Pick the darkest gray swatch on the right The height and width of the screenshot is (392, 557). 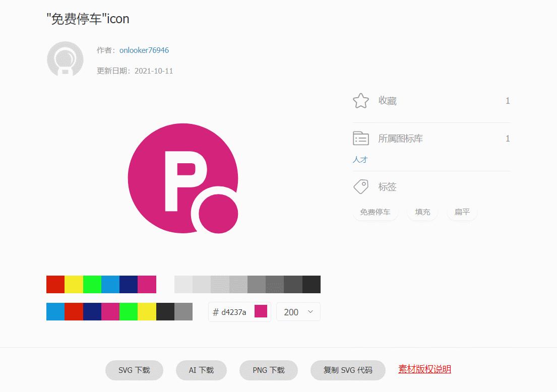(312, 284)
